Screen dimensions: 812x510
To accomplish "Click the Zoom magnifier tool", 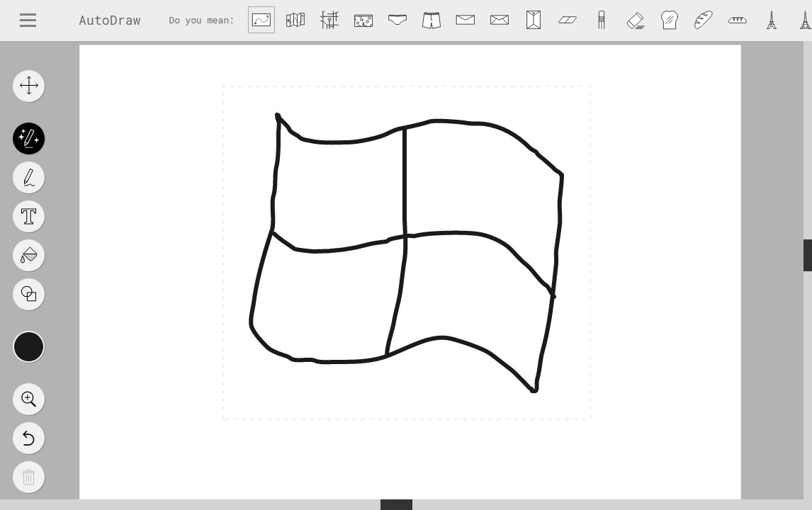I will click(x=28, y=399).
